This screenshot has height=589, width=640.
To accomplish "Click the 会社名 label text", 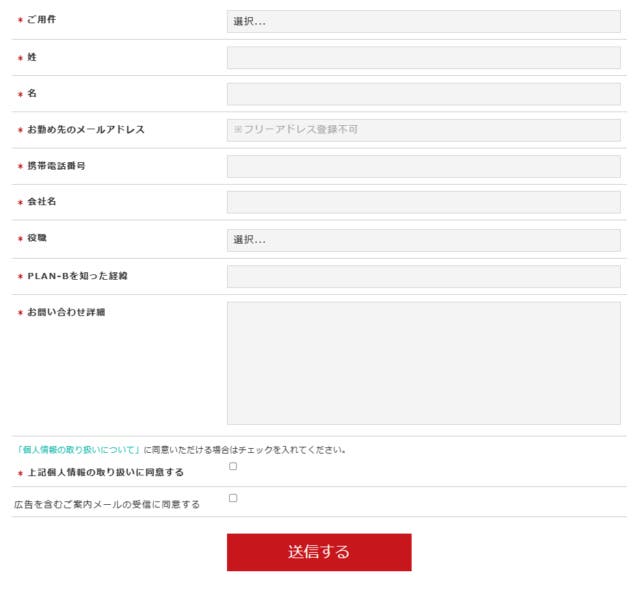I will (x=42, y=202).
